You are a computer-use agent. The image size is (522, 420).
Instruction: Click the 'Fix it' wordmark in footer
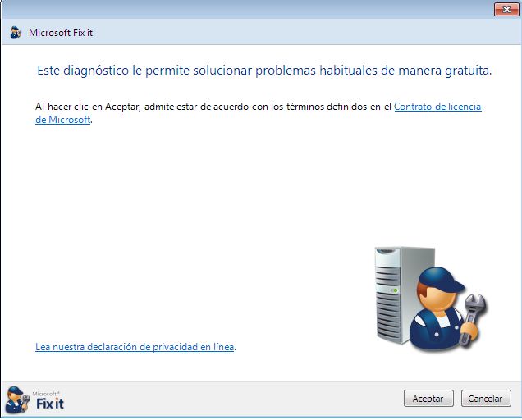(50, 404)
